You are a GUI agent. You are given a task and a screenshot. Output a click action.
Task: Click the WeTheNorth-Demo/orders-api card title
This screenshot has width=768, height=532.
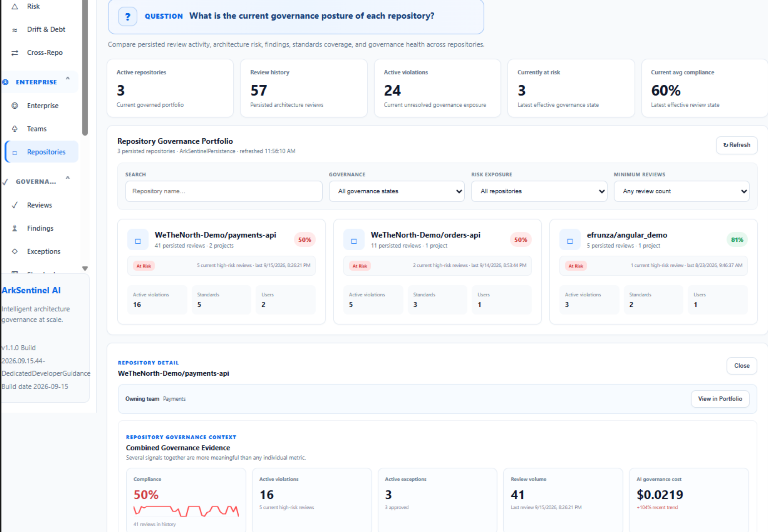pyautogui.click(x=425, y=235)
